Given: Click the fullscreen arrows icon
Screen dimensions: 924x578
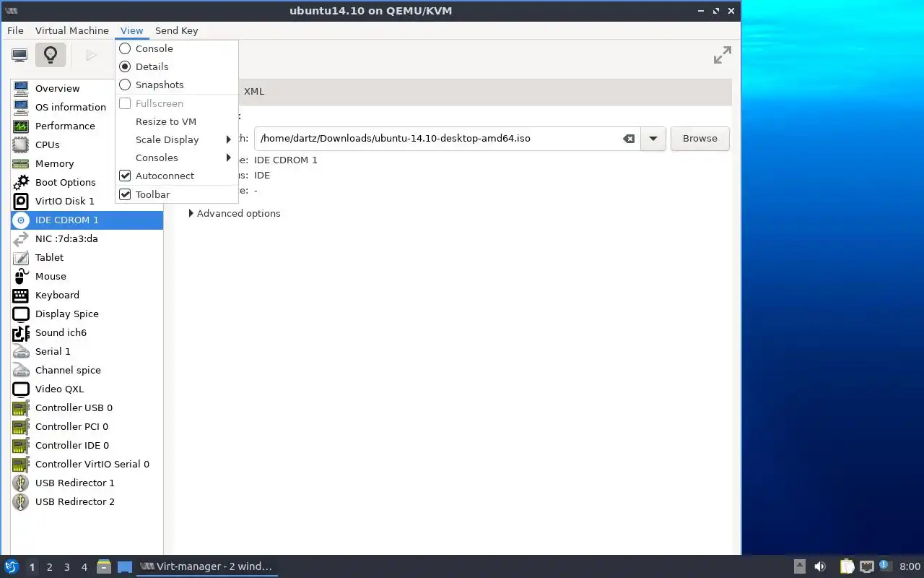Looking at the screenshot, I should [722, 55].
